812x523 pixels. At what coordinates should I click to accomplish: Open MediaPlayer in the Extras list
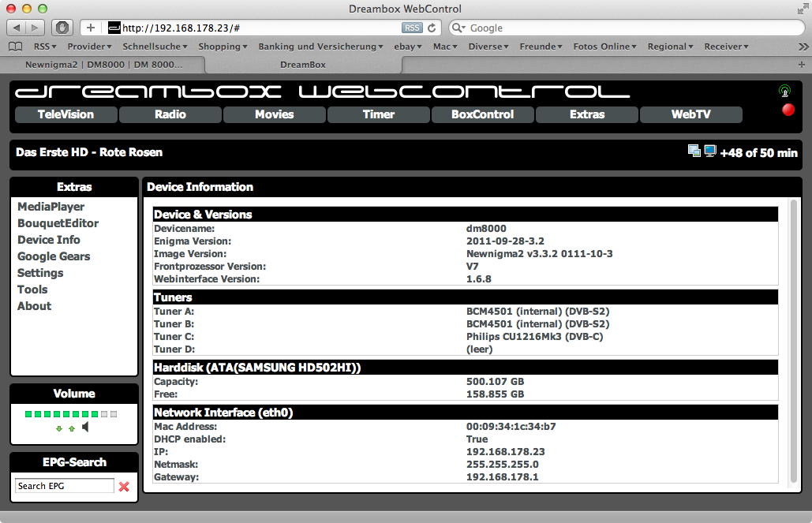(x=51, y=207)
